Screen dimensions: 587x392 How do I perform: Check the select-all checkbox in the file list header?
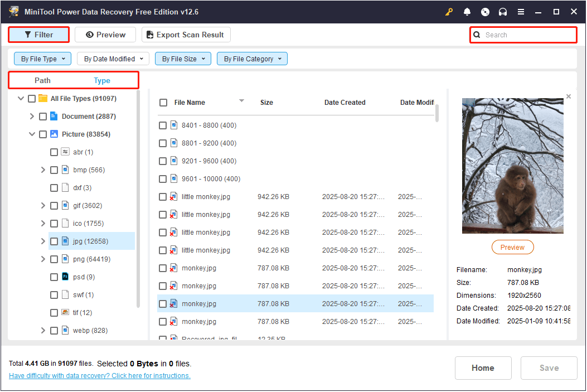(163, 103)
